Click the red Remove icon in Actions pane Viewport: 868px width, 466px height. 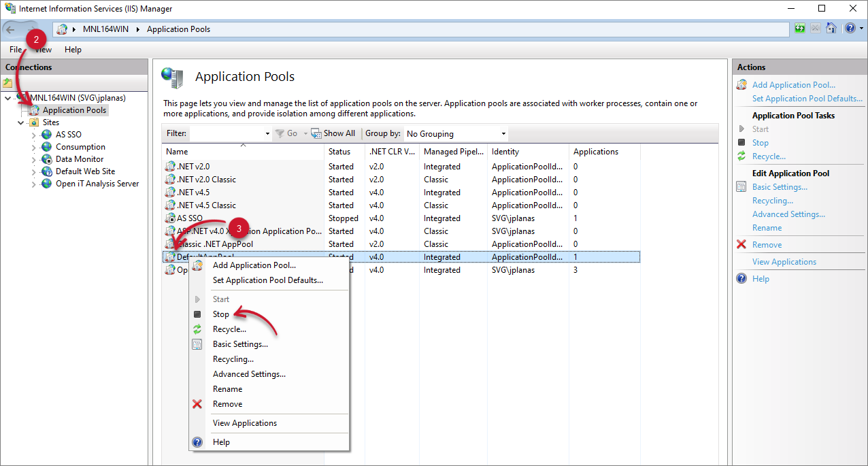[741, 245]
